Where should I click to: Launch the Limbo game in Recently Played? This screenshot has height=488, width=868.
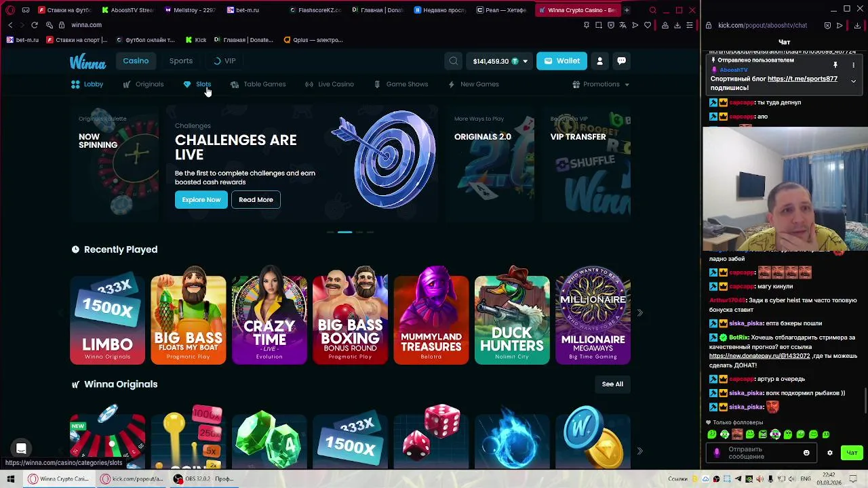(107, 319)
